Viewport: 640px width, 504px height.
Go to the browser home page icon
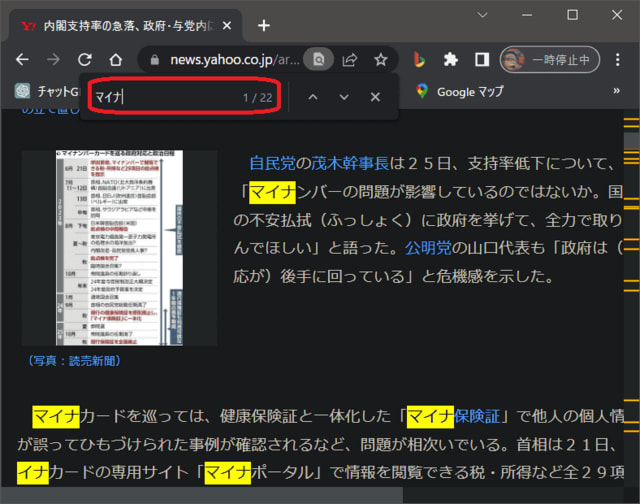coord(115,59)
